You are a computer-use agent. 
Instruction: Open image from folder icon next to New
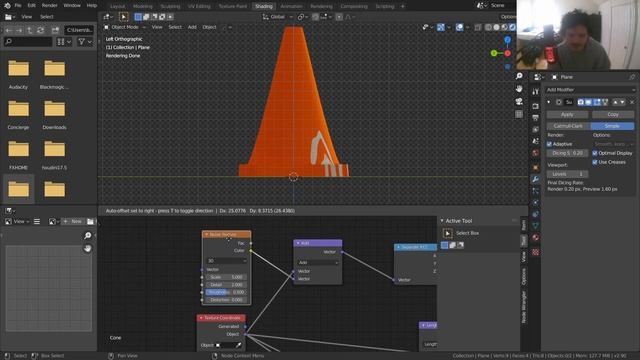(90, 221)
